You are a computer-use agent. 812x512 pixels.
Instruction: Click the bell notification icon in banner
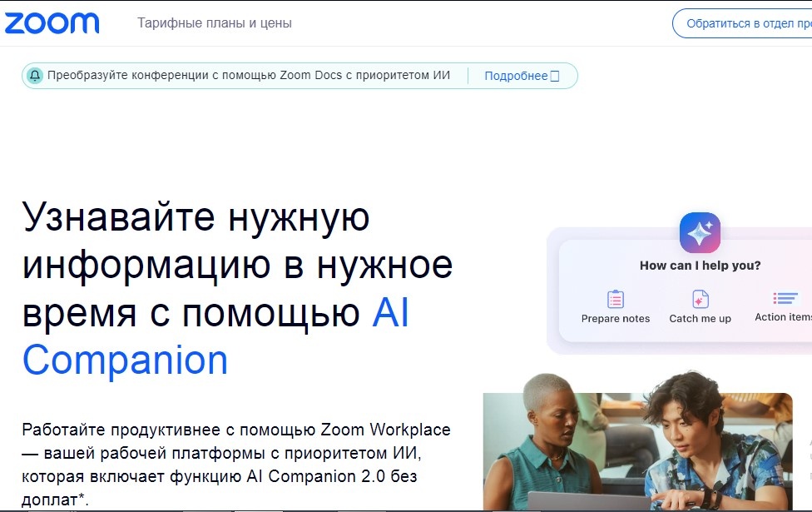(x=35, y=76)
